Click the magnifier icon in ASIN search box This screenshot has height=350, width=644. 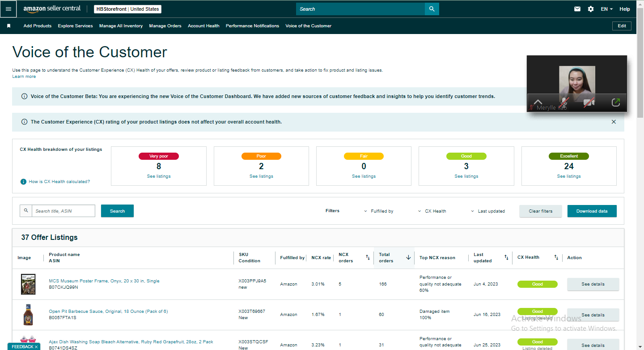[26, 211]
